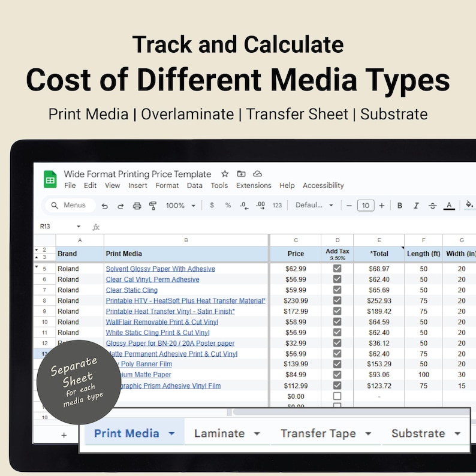The image size is (476, 476).
Task: Open the View menu
Action: pyautogui.click(x=112, y=185)
